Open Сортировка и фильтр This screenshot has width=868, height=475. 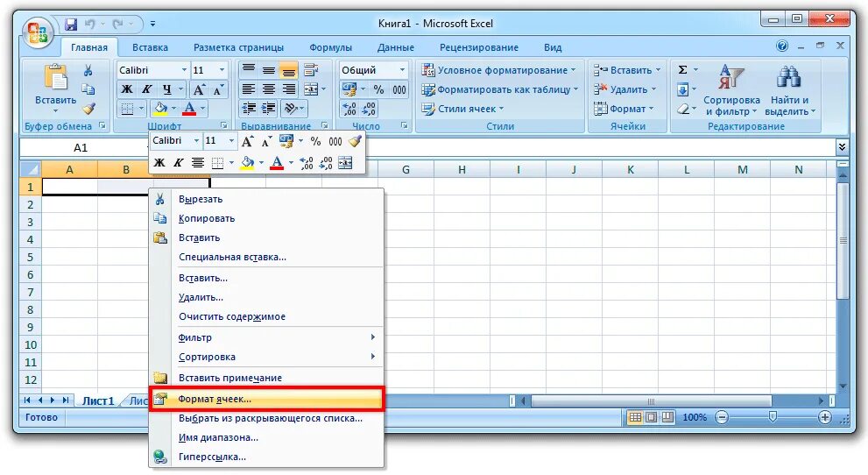tap(731, 90)
